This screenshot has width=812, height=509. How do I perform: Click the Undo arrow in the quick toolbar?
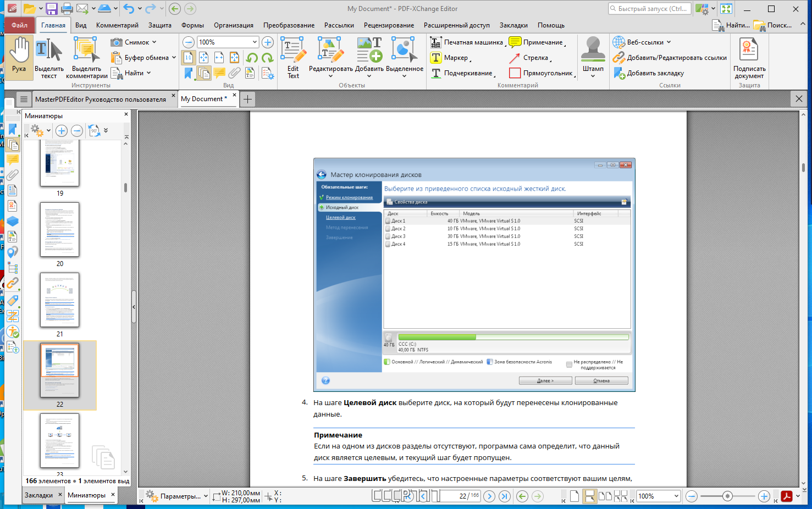(x=129, y=9)
